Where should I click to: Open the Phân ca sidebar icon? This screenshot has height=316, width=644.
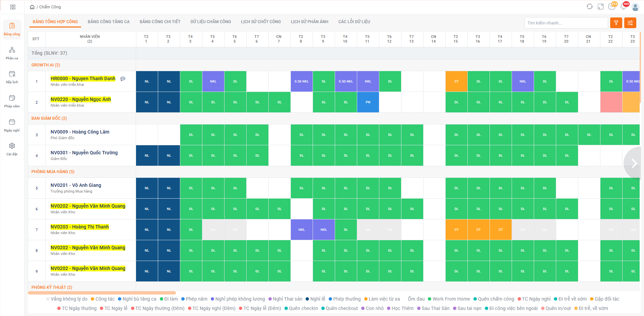[12, 53]
